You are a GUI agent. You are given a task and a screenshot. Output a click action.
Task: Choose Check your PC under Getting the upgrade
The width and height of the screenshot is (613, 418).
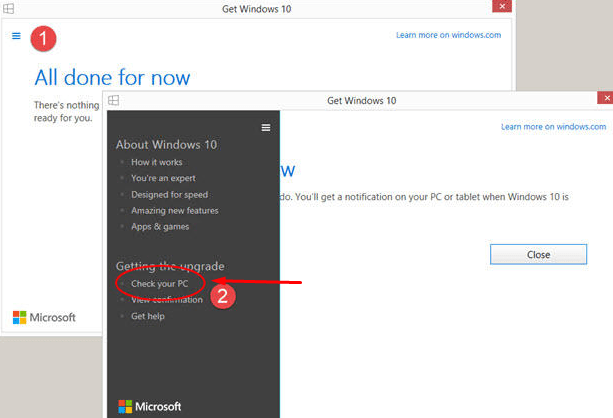pos(160,284)
